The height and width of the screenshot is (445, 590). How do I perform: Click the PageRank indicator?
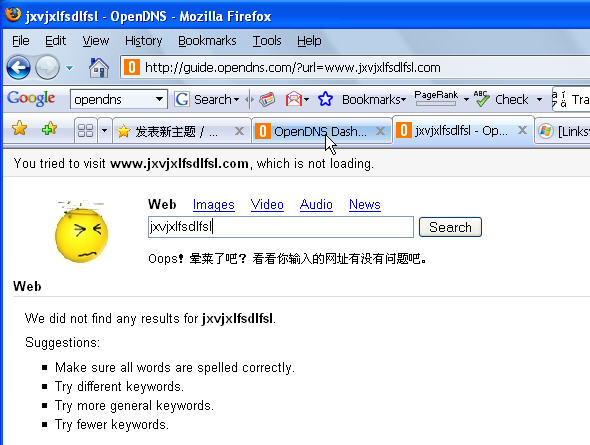436,98
